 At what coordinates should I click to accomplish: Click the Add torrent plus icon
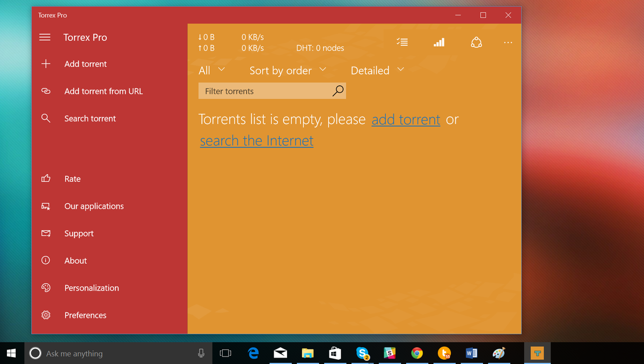pyautogui.click(x=45, y=64)
